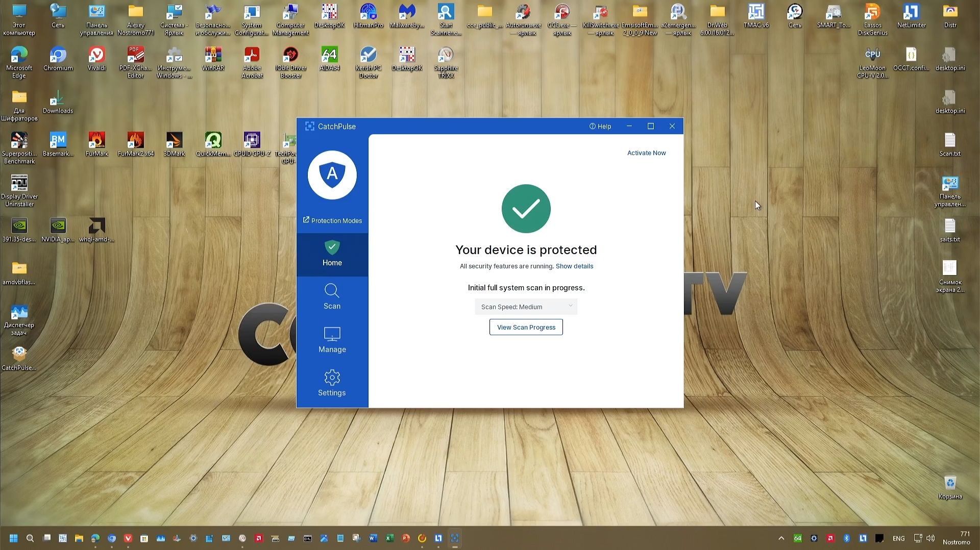Click the ENG language indicator
The width and height of the screenshot is (980, 550).
point(898,538)
